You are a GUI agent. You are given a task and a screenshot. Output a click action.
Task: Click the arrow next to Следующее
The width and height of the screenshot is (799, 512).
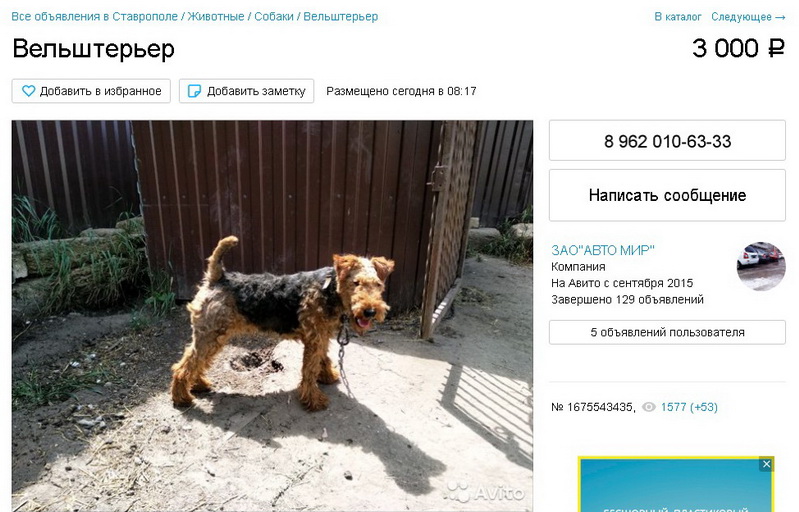coord(780,17)
